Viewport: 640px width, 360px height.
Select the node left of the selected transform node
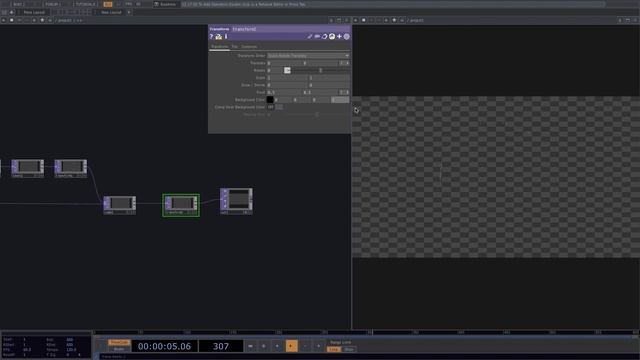(120, 205)
